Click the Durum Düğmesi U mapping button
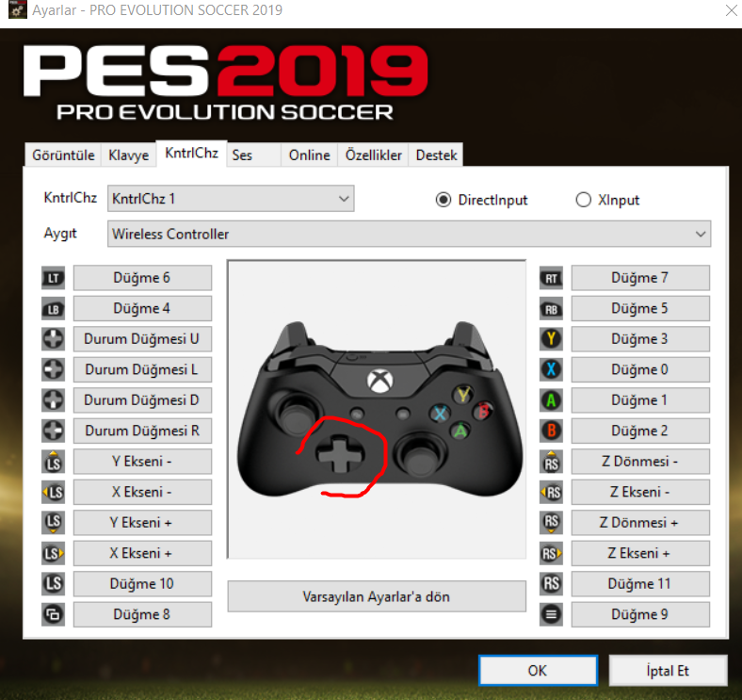Screen dimensions: 742x700 click(x=142, y=339)
